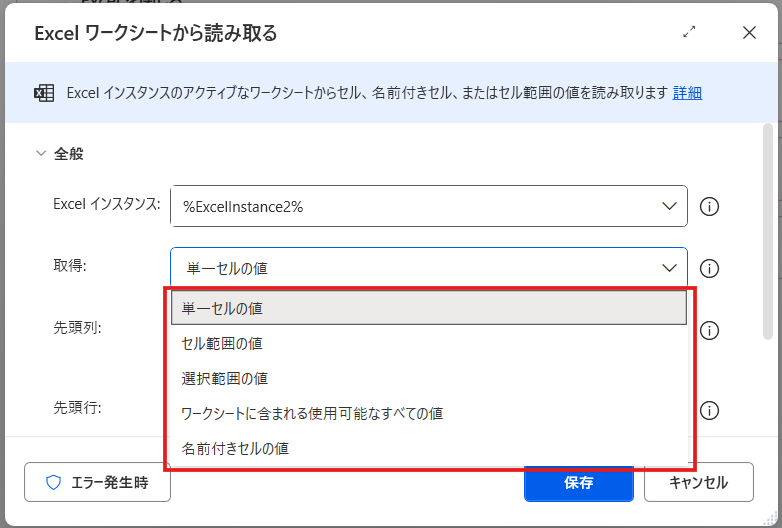Screen dimensions: 782x528
Task: Click the キャンセル button
Action: [698, 482]
